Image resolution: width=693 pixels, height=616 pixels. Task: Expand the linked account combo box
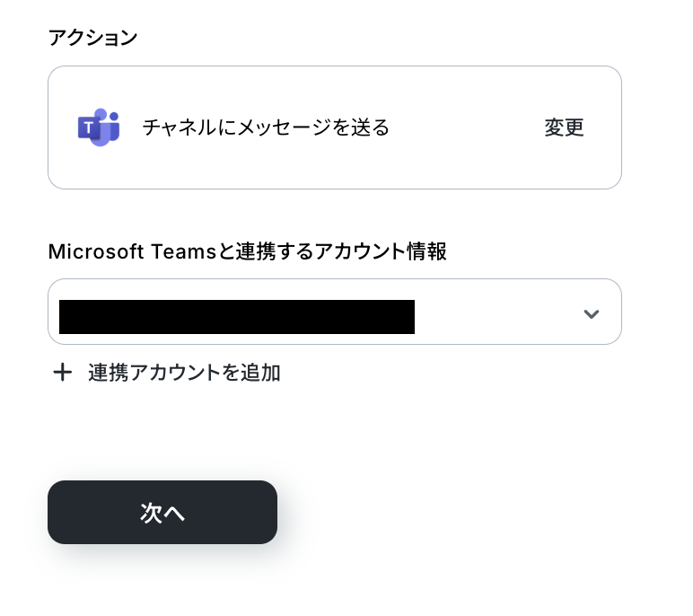335,312
